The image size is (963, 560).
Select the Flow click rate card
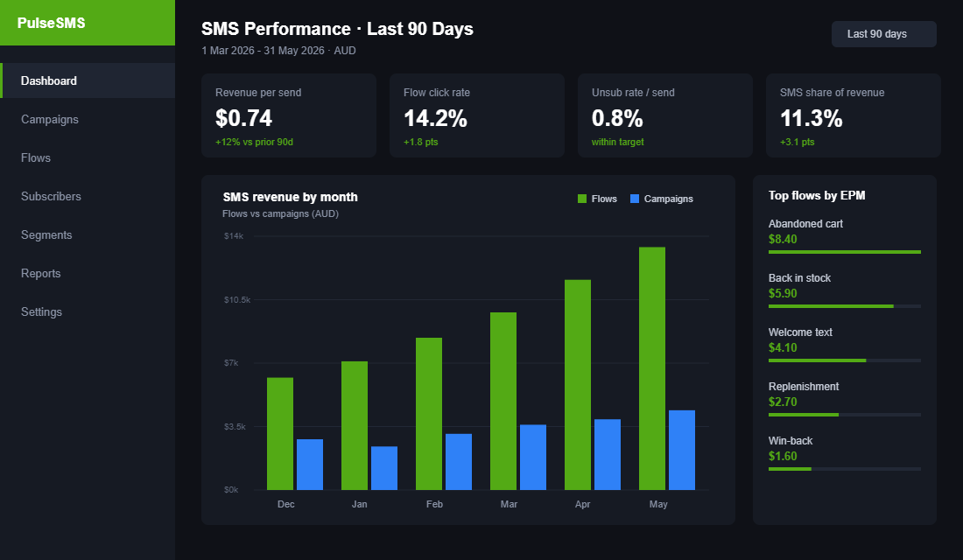[476, 115]
